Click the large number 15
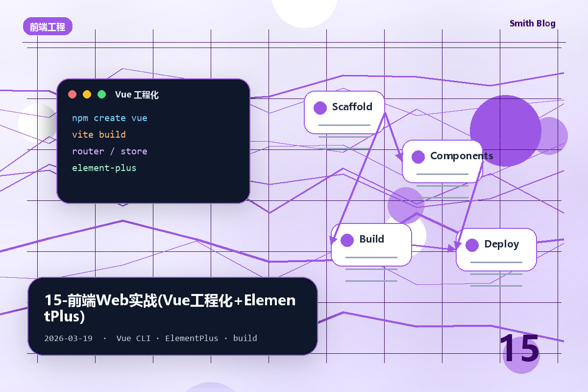 coord(519,349)
